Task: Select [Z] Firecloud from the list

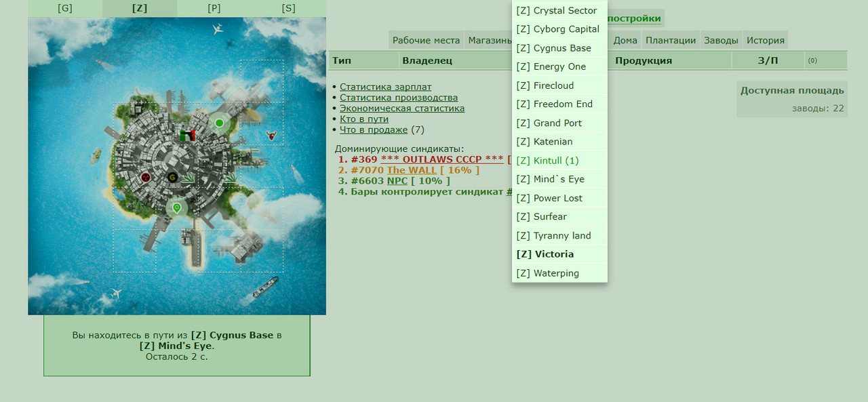Action: click(559, 85)
